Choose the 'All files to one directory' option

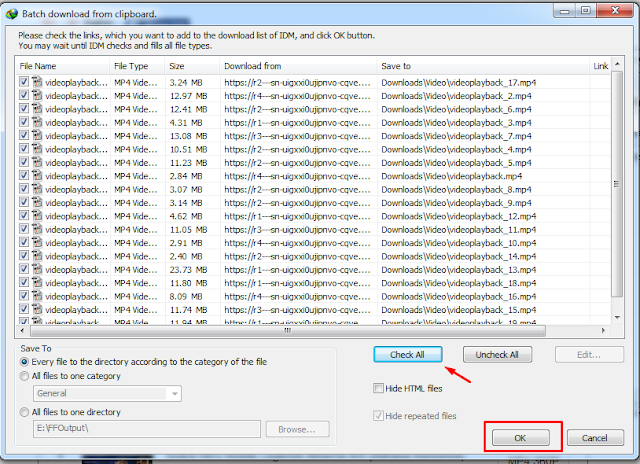25,412
